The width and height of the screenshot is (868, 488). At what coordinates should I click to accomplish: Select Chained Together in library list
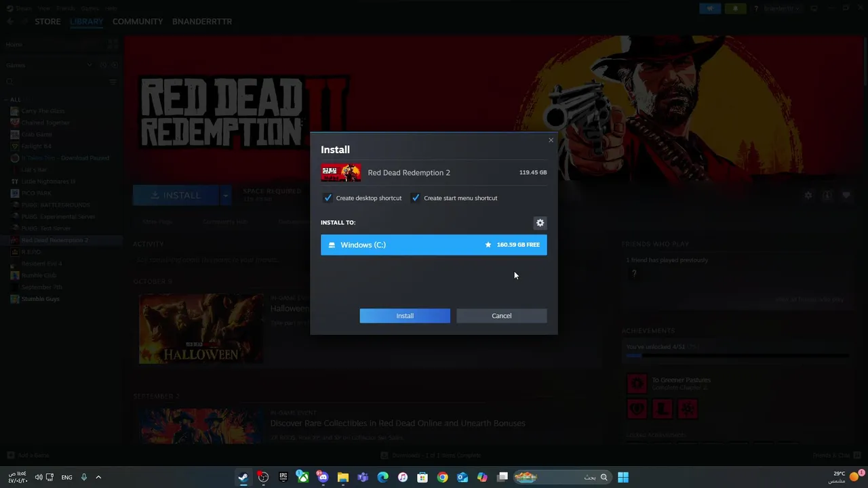(x=45, y=123)
